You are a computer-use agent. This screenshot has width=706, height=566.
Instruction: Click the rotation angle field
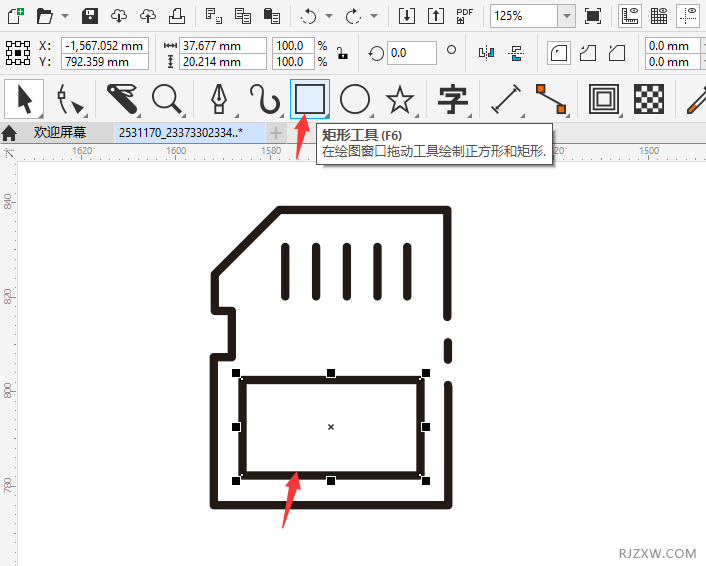[x=412, y=53]
